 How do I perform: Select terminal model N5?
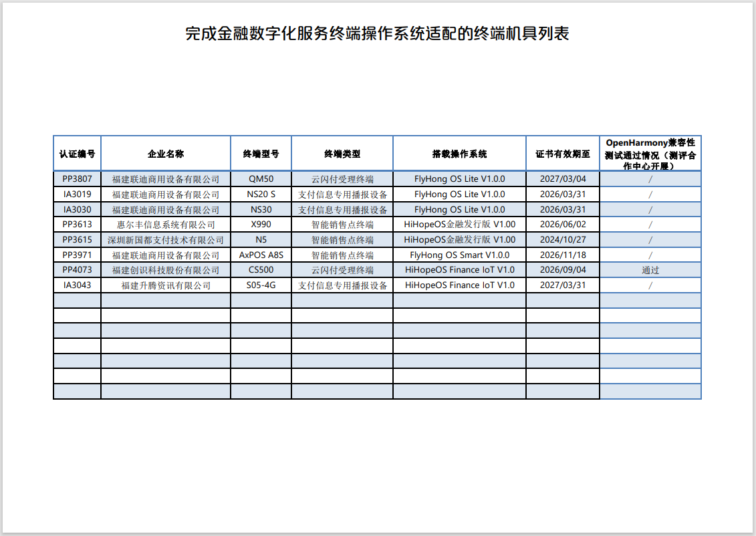coord(261,239)
